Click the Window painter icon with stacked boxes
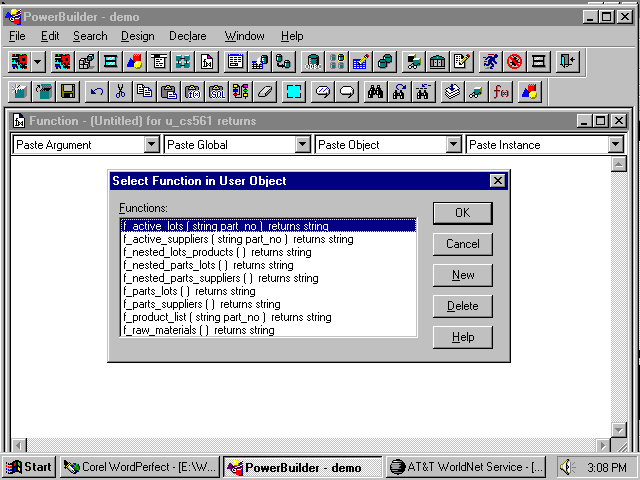 pos(87,62)
